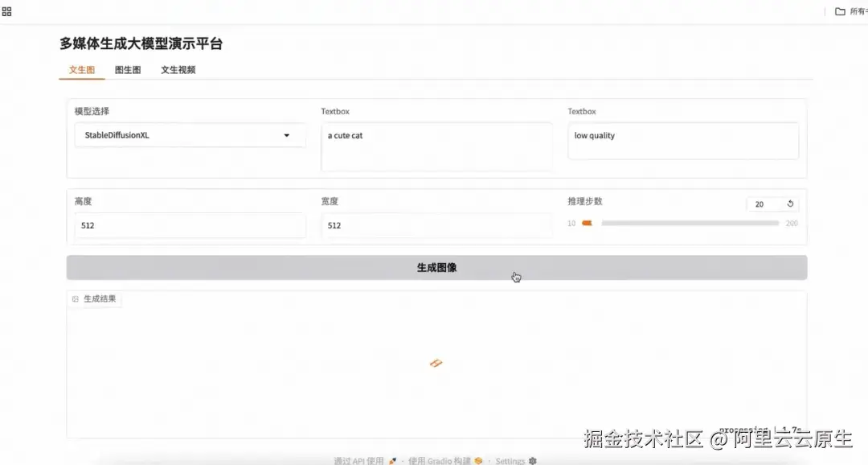Viewport: 868px width, 465px height.
Task: Open the StableDiffusionXL model dropdown
Action: (190, 135)
